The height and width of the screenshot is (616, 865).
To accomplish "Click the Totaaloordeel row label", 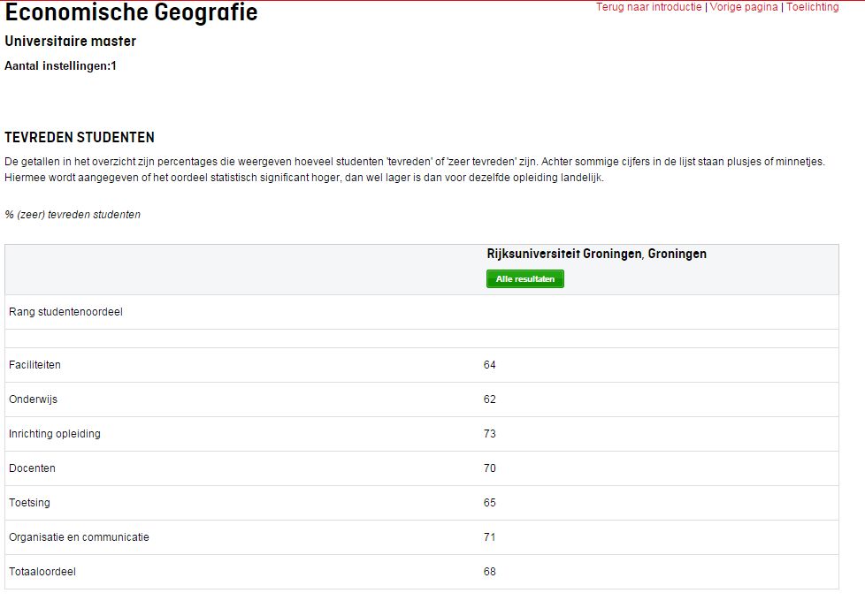I will click(42, 571).
